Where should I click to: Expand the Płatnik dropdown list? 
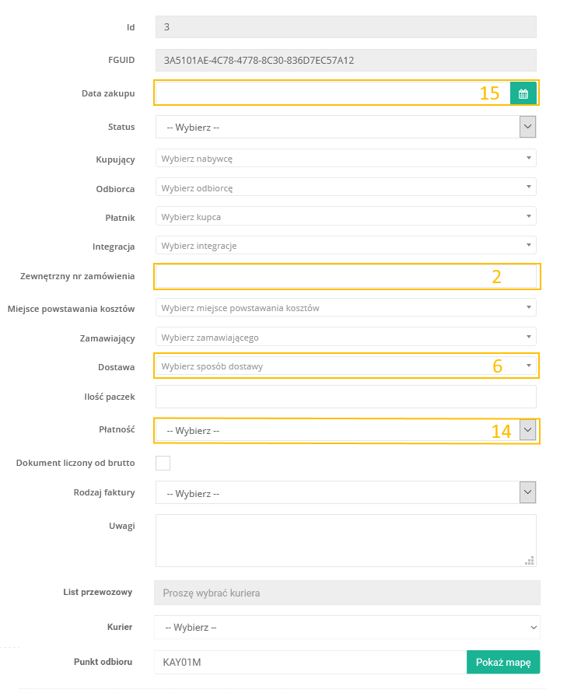346,216
